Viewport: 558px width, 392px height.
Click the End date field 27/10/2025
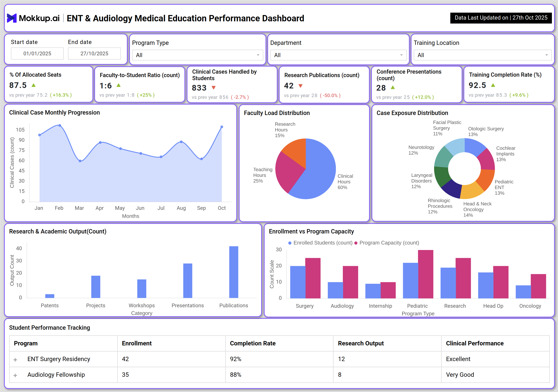94,53
